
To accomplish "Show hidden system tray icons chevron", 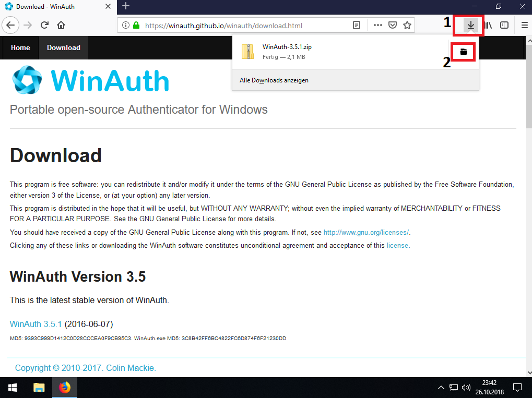I will pos(441,388).
